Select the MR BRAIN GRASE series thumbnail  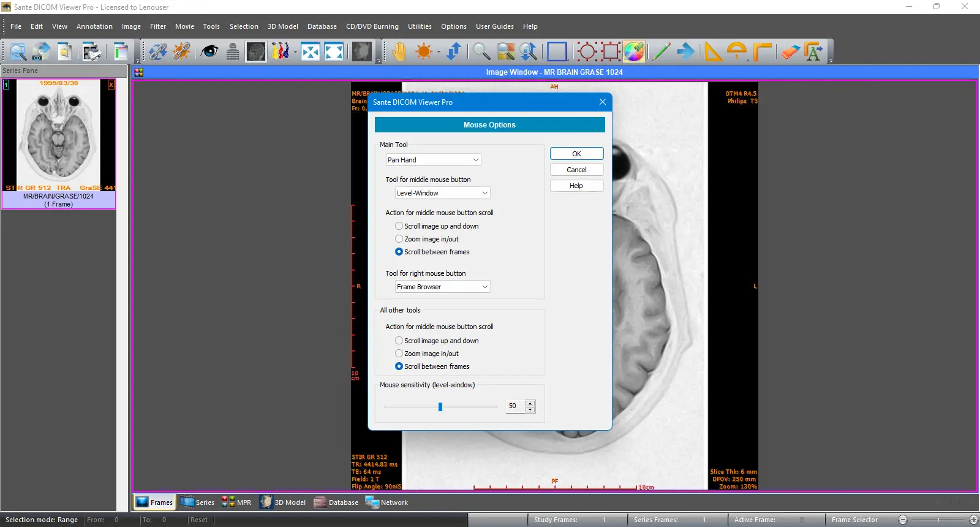tap(59, 144)
